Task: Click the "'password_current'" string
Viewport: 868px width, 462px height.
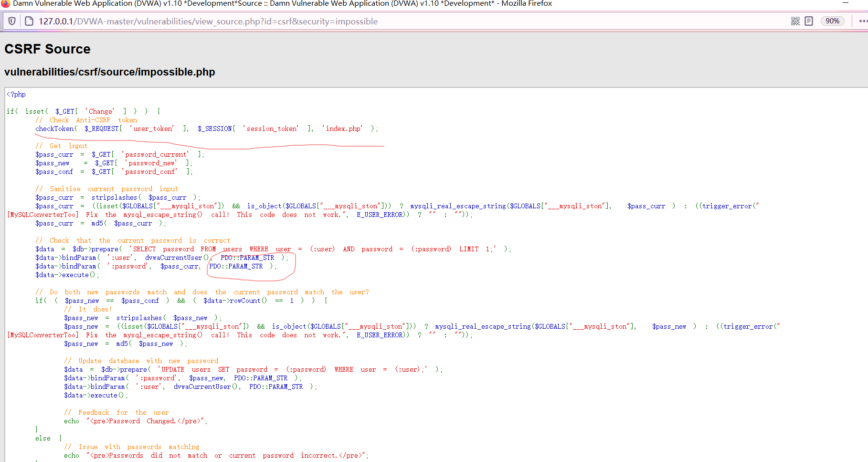Action: tap(155, 154)
